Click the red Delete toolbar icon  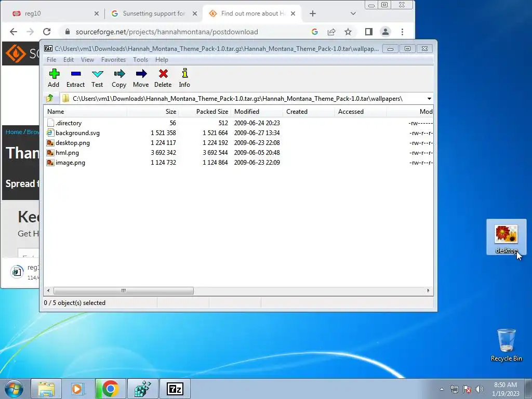point(163,78)
